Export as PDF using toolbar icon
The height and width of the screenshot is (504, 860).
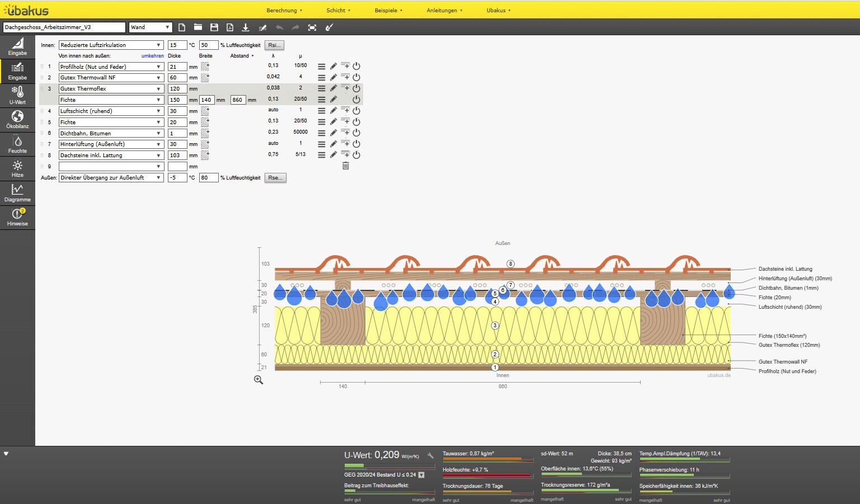[x=229, y=27]
